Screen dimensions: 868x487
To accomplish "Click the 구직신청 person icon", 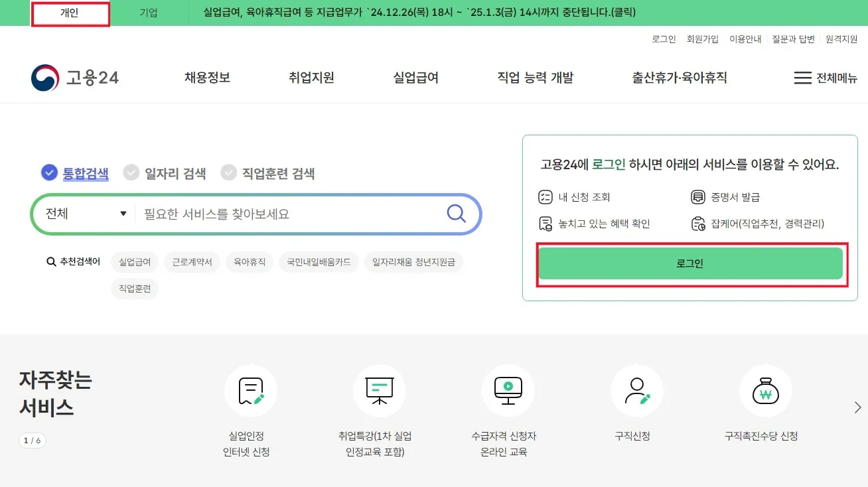I will click(636, 391).
